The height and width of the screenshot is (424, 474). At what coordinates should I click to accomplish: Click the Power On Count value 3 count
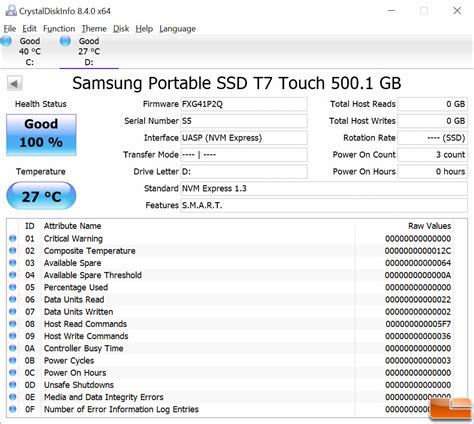coord(432,155)
